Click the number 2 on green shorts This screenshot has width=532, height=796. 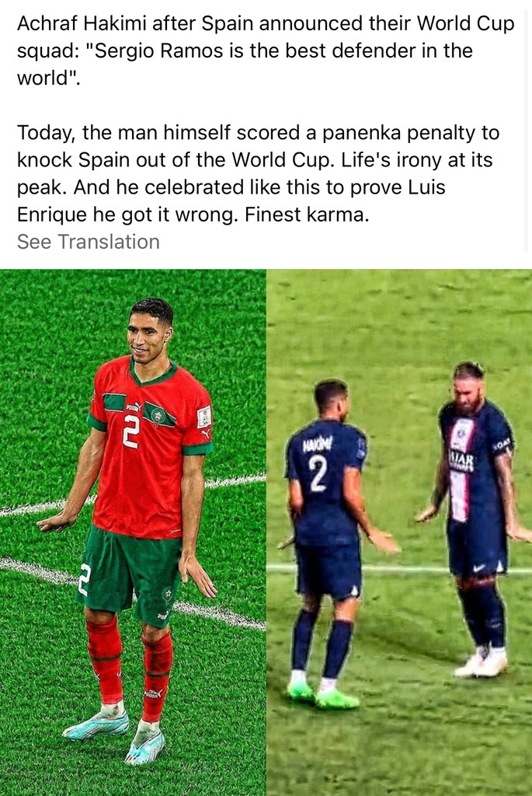pyautogui.click(x=84, y=580)
